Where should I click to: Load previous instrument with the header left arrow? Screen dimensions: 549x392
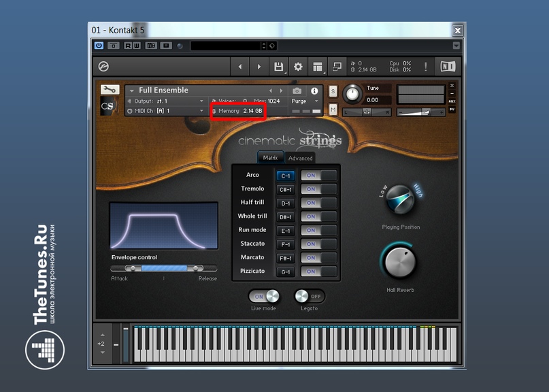(x=270, y=91)
